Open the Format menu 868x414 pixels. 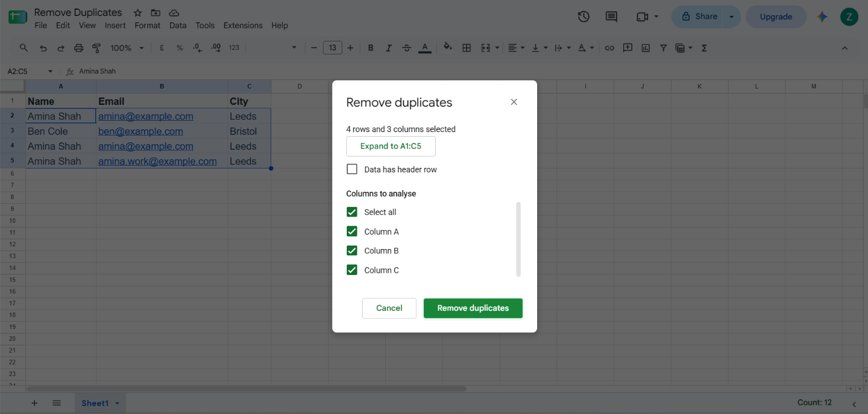[x=147, y=26]
